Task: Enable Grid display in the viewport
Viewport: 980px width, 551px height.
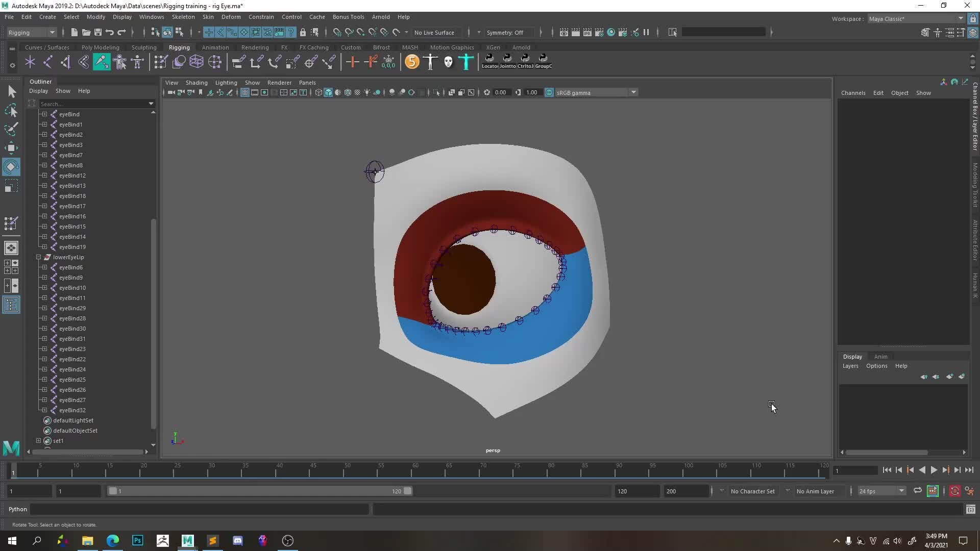Action: 245,92
